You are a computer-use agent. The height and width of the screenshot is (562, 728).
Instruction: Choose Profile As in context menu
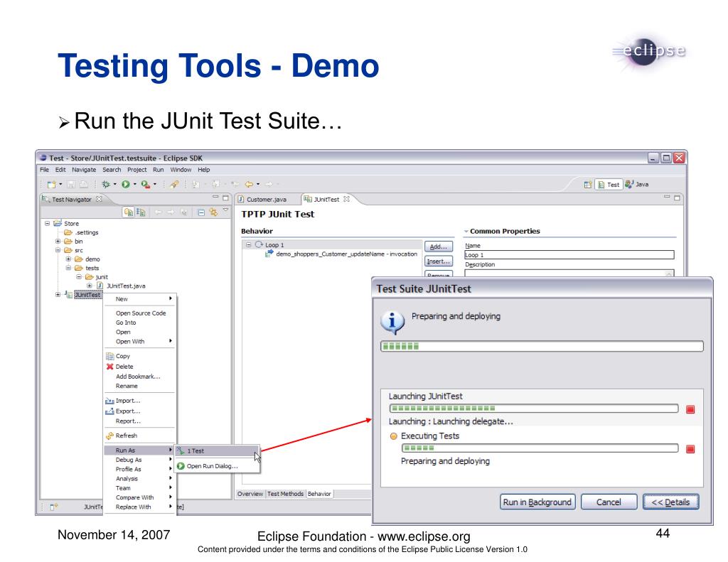coord(139,469)
